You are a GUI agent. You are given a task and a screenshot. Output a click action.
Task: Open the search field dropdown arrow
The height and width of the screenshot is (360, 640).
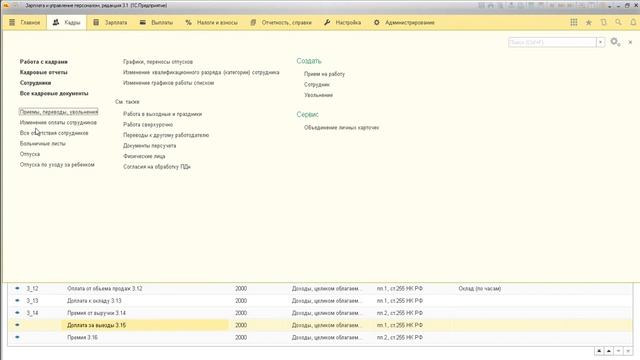point(600,42)
